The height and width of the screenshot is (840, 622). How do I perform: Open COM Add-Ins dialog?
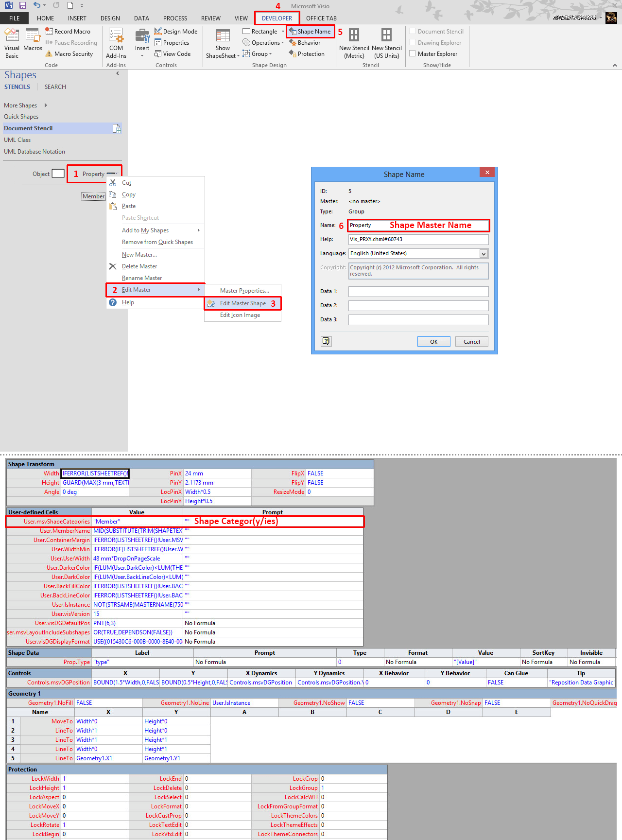coord(116,43)
